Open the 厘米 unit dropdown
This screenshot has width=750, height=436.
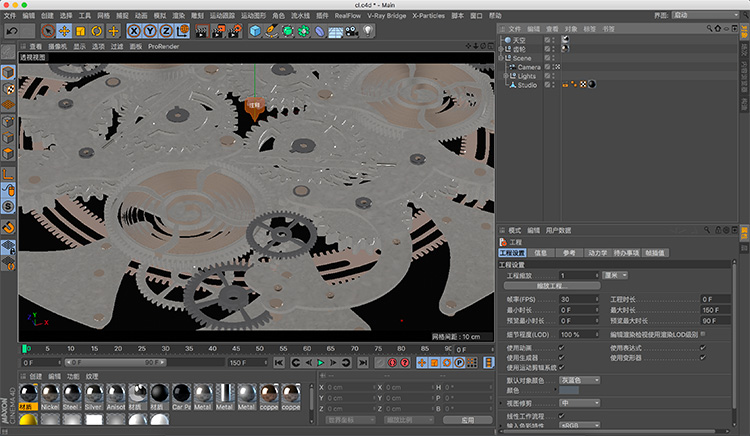(615, 275)
